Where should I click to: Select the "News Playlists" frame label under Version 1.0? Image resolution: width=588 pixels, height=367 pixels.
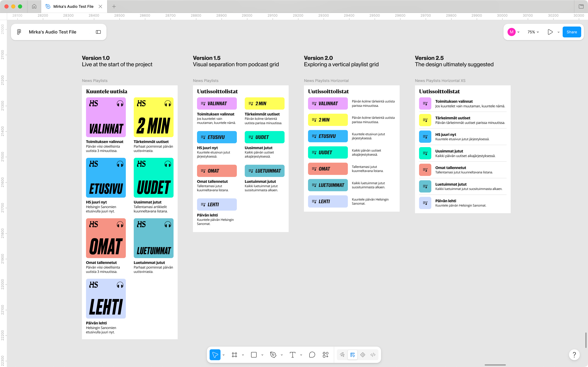[95, 81]
